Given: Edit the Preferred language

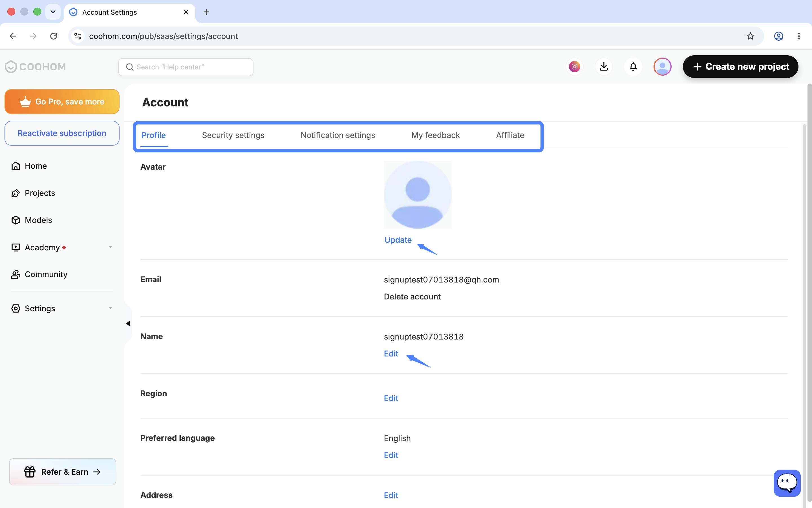Looking at the screenshot, I should pyautogui.click(x=391, y=455).
